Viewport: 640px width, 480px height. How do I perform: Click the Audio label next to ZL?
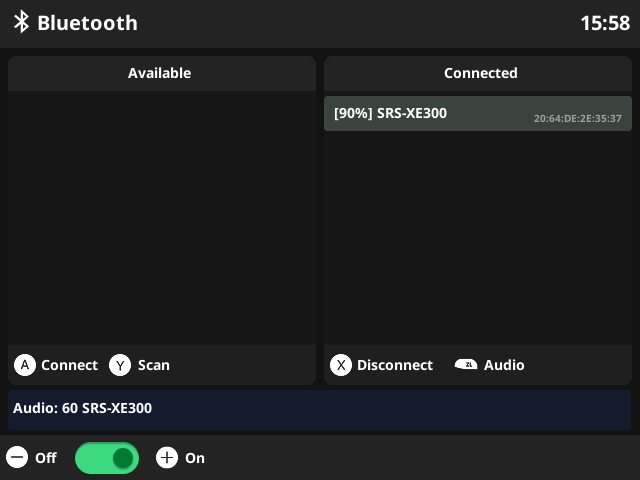click(x=504, y=365)
